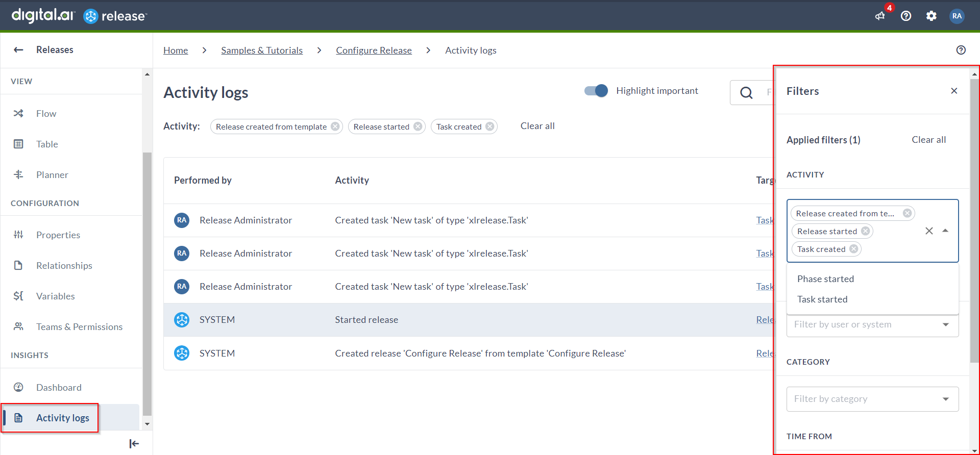Select 'Phase started' from the activity options
The height and width of the screenshot is (455, 980).
873,279
